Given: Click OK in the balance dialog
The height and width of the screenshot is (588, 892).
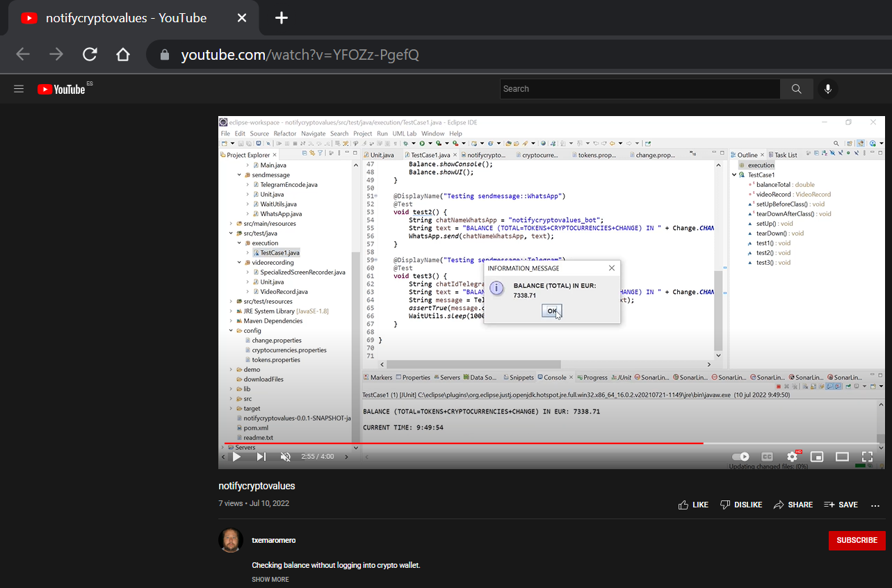Looking at the screenshot, I should [x=551, y=311].
